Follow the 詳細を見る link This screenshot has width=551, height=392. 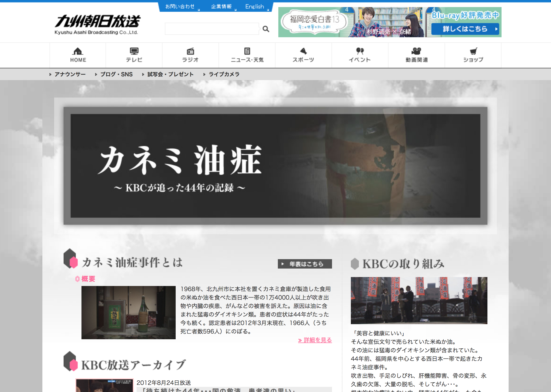[x=315, y=340]
